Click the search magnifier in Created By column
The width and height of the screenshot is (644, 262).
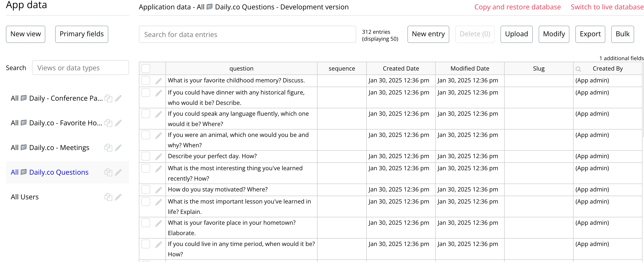(x=578, y=69)
